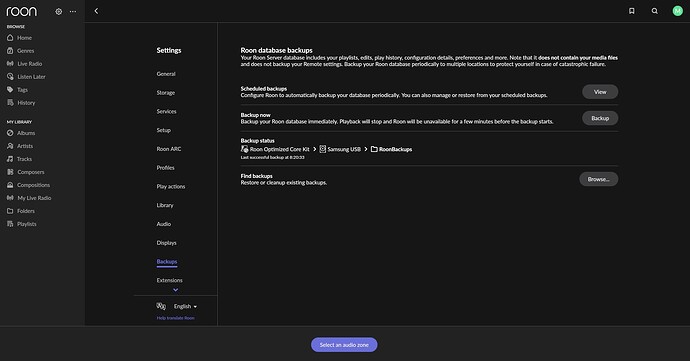Click the Backup now label
The width and height of the screenshot is (690, 361).
point(256,115)
